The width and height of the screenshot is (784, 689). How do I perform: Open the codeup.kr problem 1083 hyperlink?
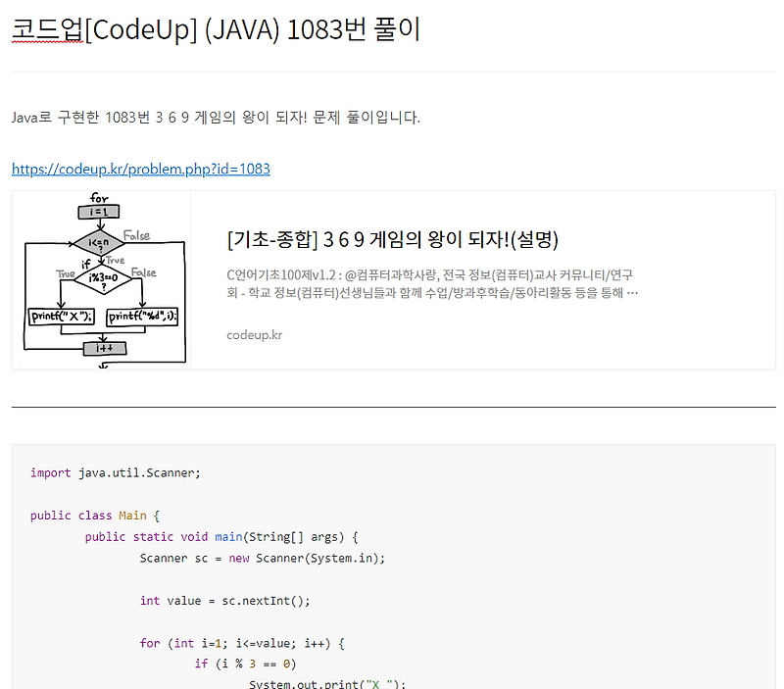139,169
